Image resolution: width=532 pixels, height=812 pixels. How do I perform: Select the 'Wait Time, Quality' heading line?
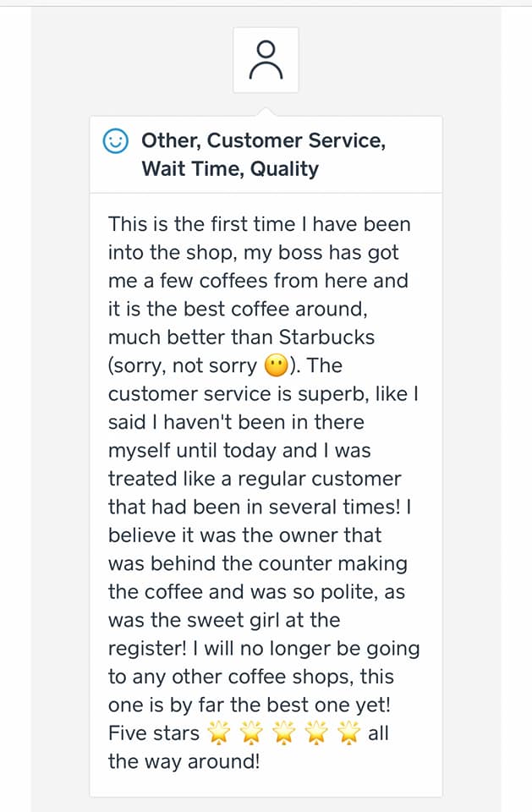[230, 169]
